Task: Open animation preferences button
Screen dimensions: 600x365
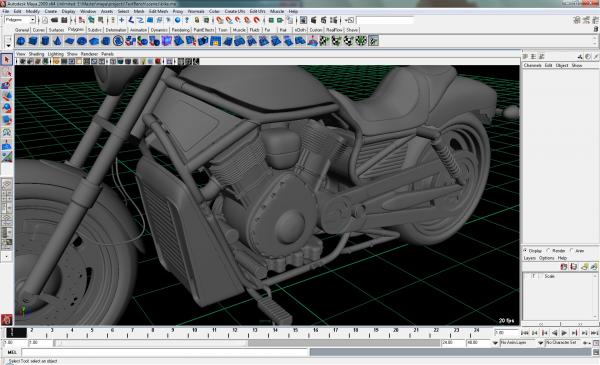Action: point(596,343)
